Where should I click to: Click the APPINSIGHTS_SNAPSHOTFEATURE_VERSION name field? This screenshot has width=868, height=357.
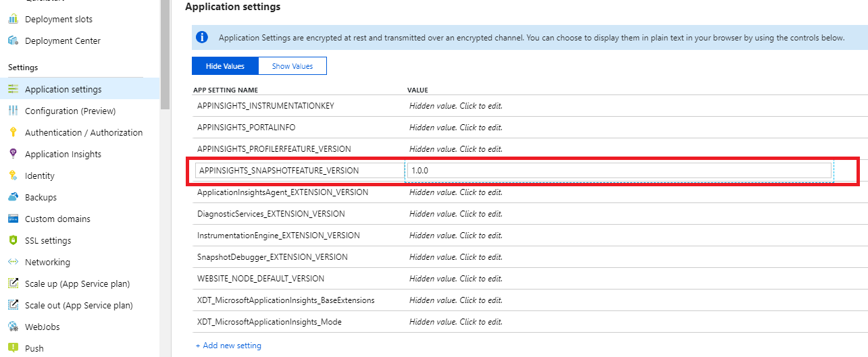[x=299, y=171]
